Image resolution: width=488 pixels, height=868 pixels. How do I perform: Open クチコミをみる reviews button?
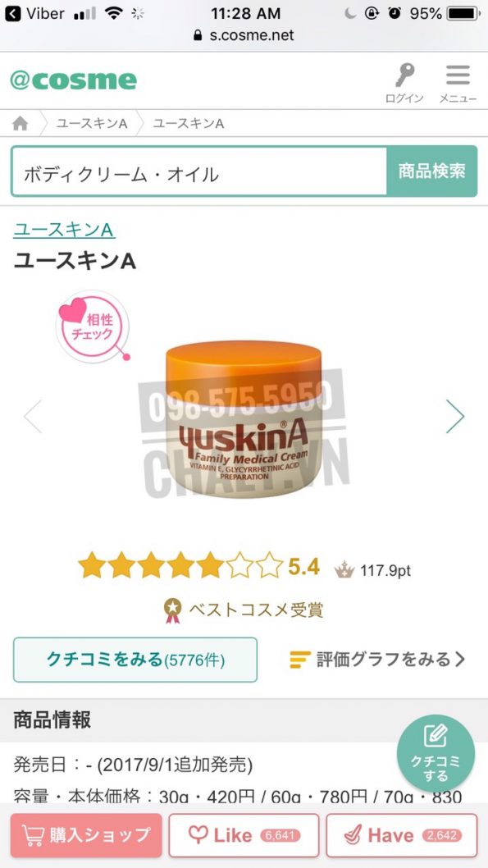point(135,660)
